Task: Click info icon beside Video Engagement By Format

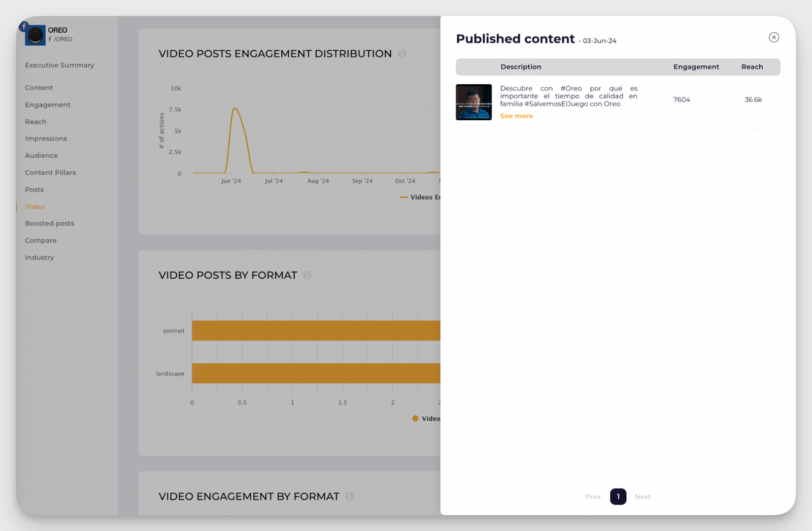Action: pyautogui.click(x=349, y=496)
